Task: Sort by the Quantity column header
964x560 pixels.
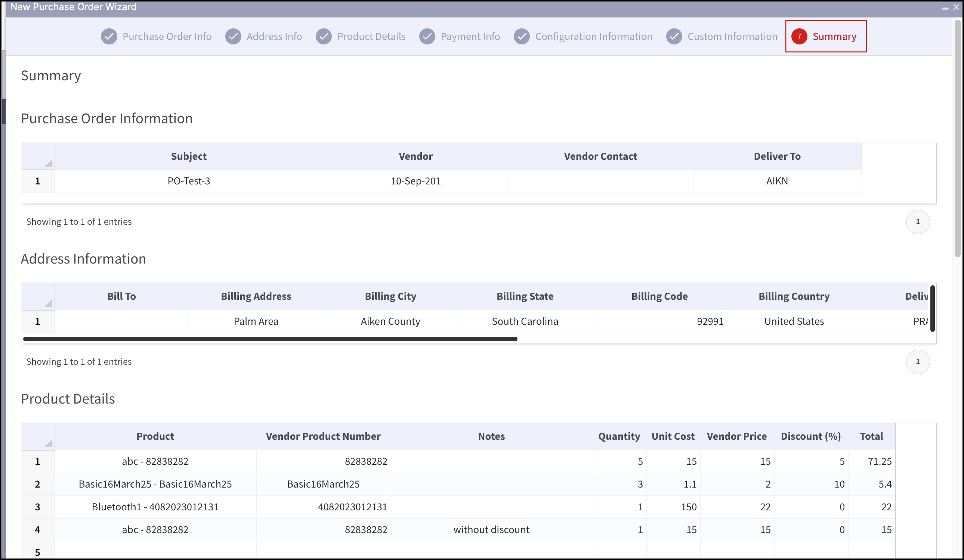Action: [619, 436]
